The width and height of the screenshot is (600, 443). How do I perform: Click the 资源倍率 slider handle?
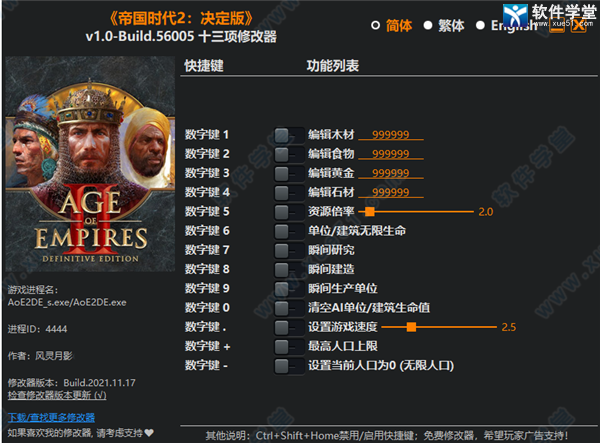[x=370, y=212]
